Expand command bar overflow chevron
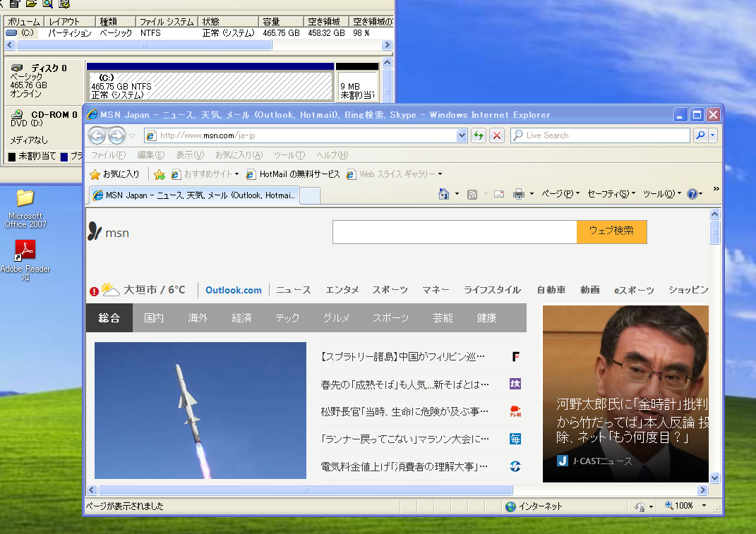This screenshot has height=534, width=756. (716, 189)
